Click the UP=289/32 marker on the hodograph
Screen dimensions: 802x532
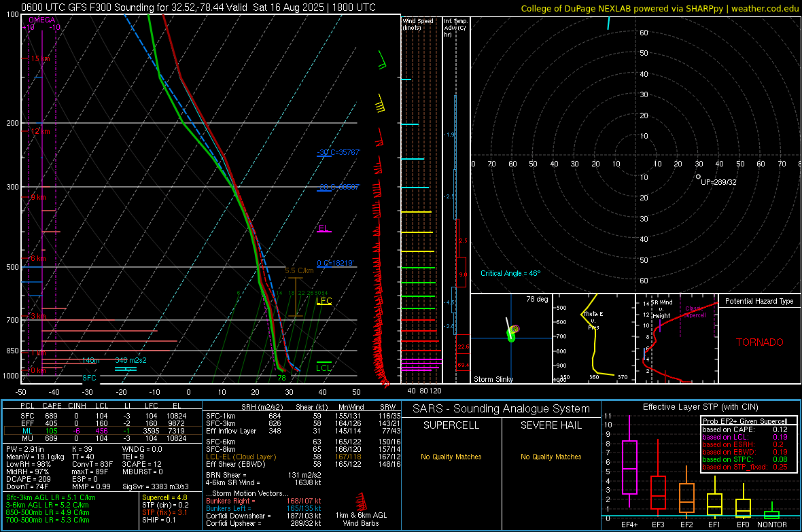tap(698, 177)
